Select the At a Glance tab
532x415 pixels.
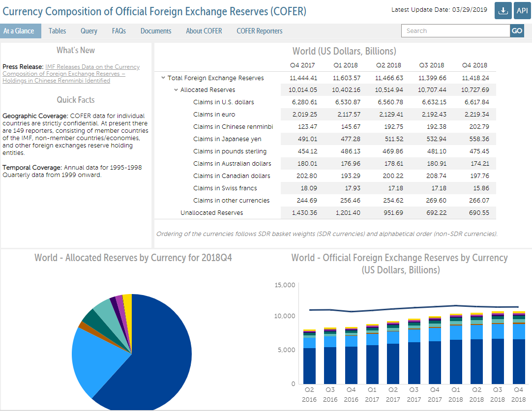[x=19, y=31]
